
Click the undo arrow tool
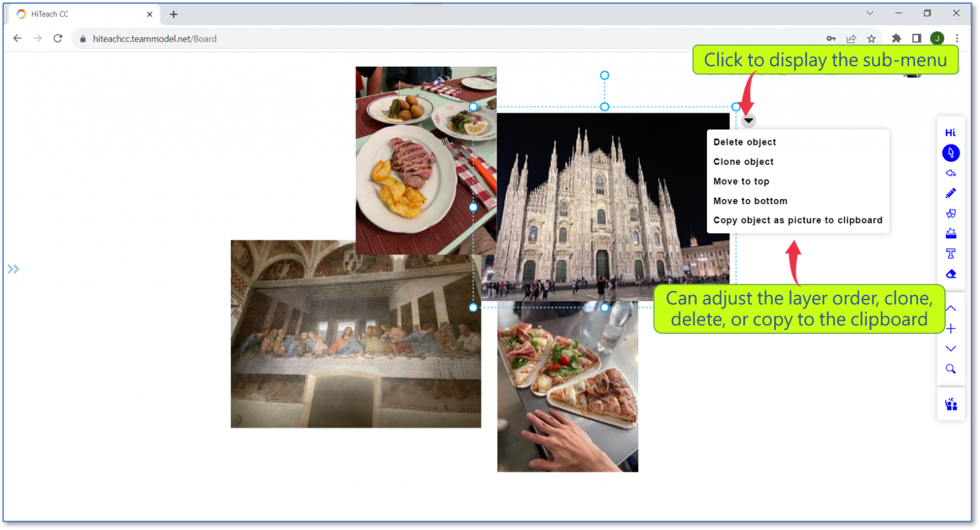coord(951,173)
